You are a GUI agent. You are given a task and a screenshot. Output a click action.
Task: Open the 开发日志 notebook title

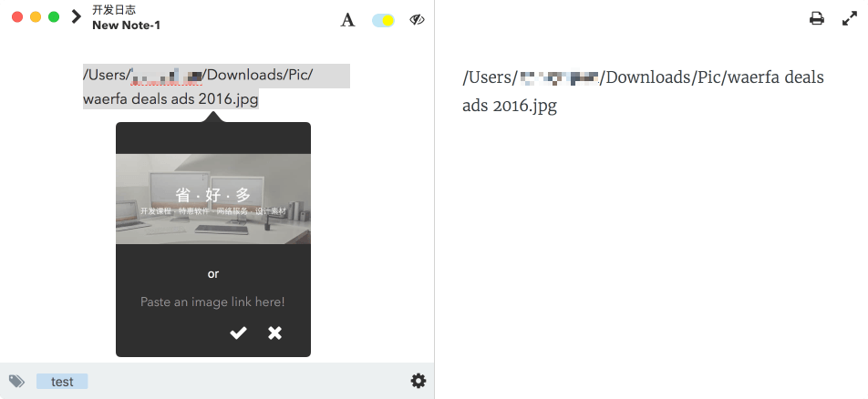pos(114,10)
